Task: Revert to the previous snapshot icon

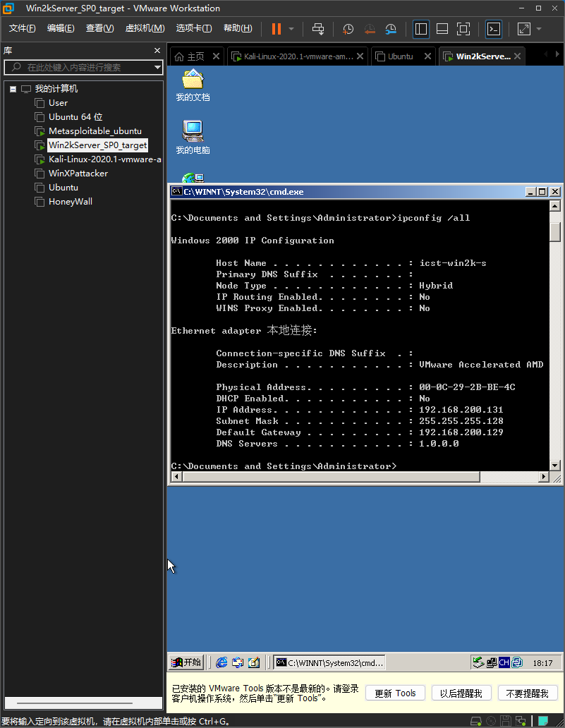Action: pos(370,29)
